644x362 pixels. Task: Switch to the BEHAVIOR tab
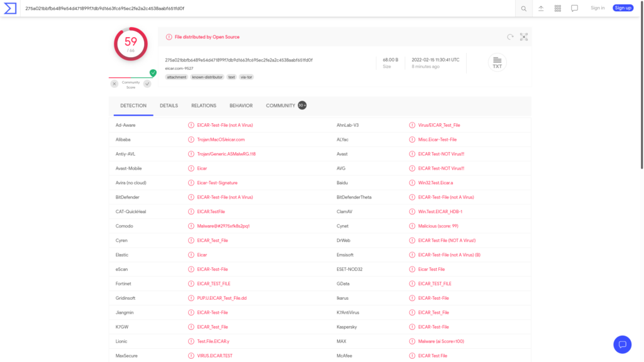pyautogui.click(x=241, y=106)
